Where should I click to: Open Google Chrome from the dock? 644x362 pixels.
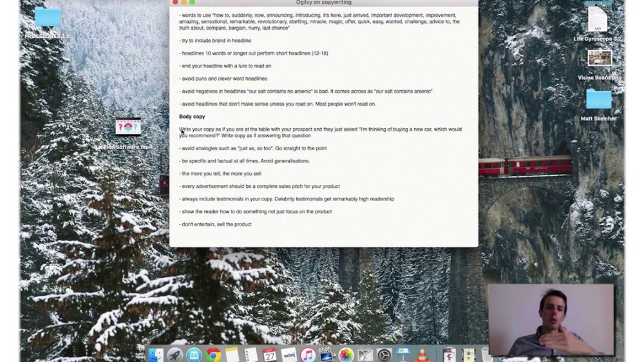click(x=213, y=355)
